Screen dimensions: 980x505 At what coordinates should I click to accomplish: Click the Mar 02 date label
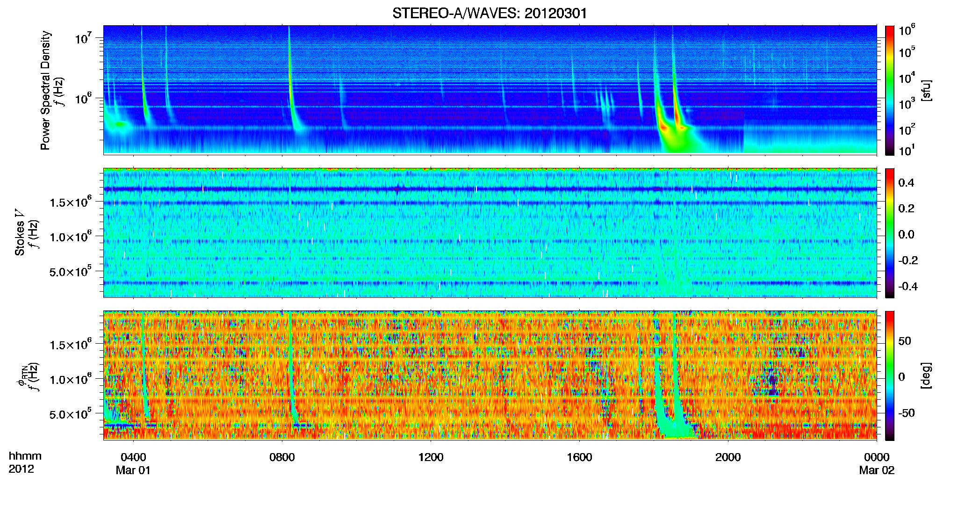click(877, 470)
